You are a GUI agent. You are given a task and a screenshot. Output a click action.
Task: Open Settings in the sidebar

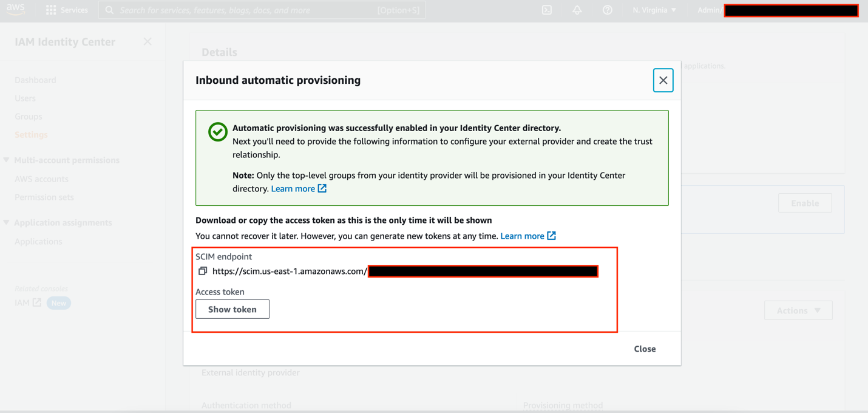point(31,135)
